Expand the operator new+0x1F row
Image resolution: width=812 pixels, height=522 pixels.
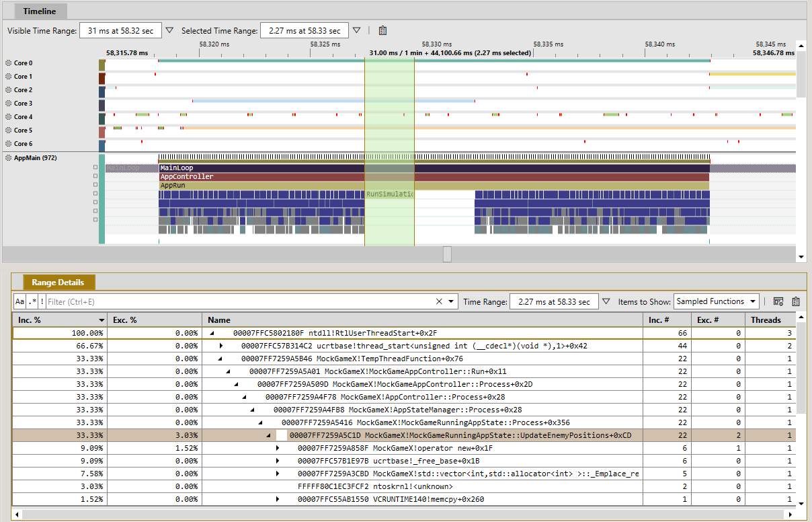click(x=278, y=448)
